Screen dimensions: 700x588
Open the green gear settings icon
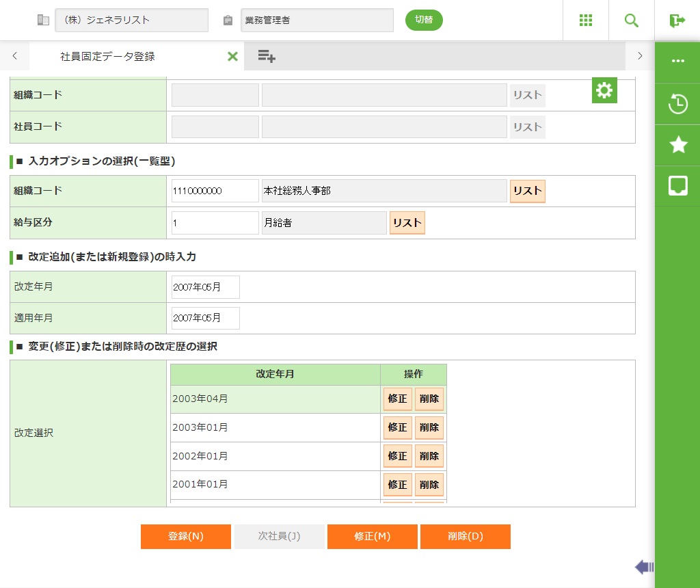click(604, 90)
